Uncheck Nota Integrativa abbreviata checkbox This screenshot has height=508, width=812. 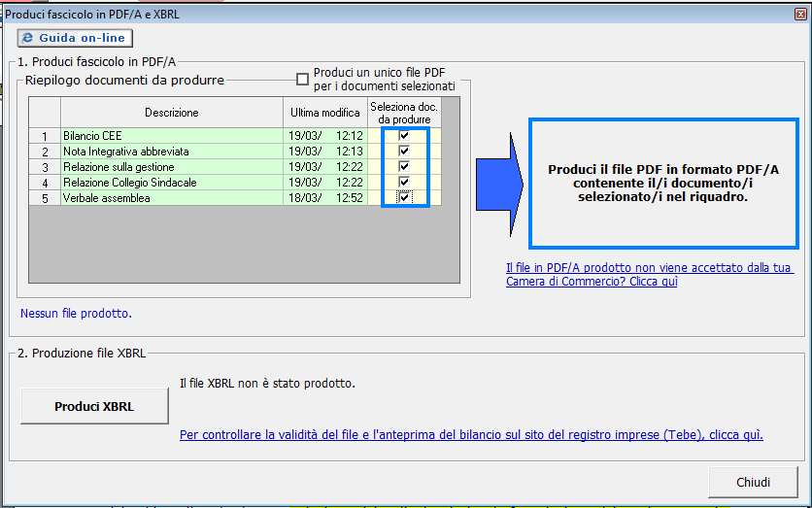(x=404, y=152)
